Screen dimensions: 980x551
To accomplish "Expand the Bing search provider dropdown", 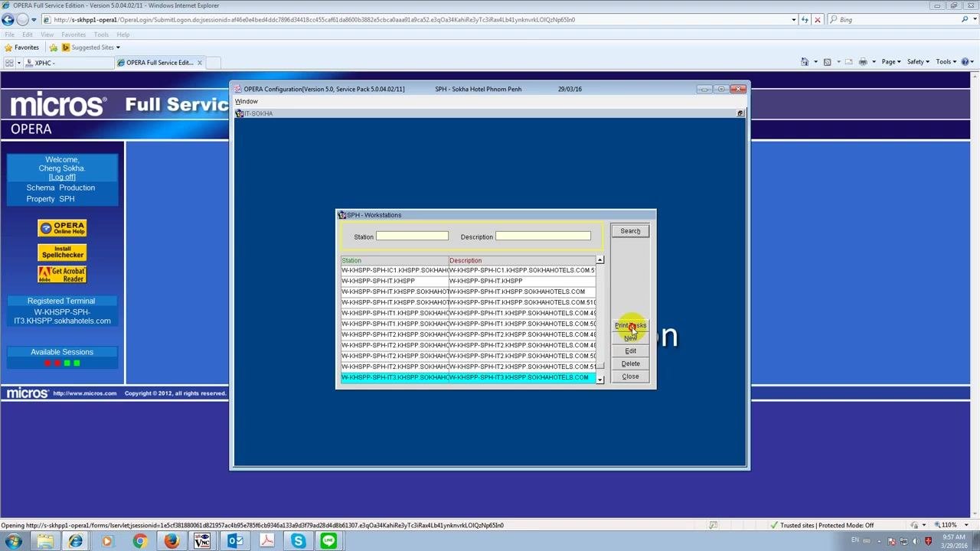I will pos(974,20).
